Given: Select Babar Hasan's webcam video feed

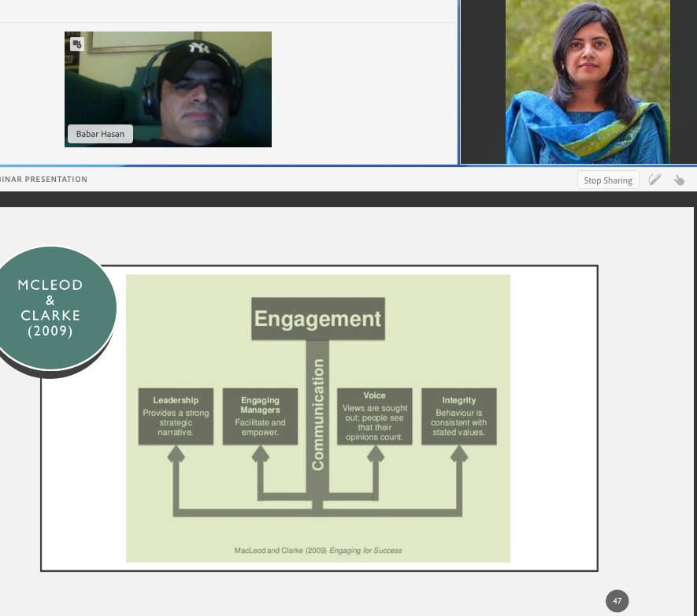Looking at the screenshot, I should (168, 89).
